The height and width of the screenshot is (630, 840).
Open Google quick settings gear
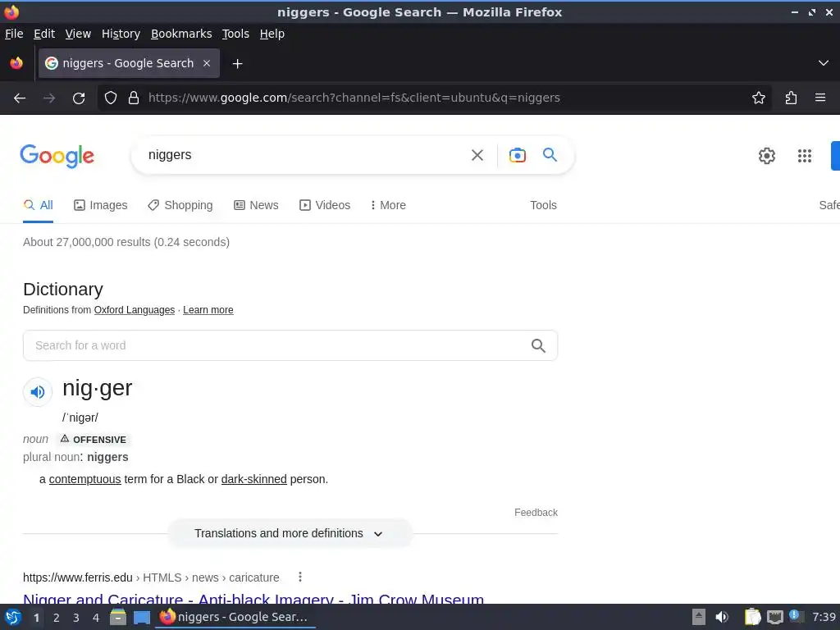pos(767,156)
